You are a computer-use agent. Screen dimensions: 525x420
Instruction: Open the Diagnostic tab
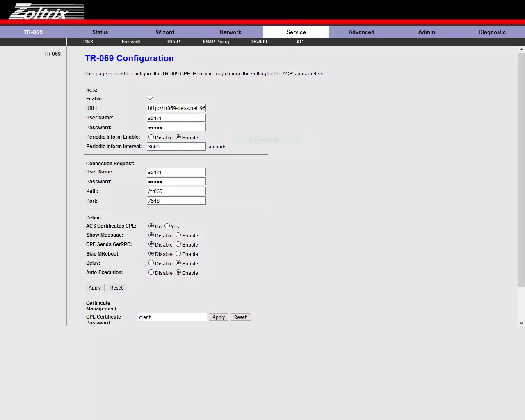(492, 32)
